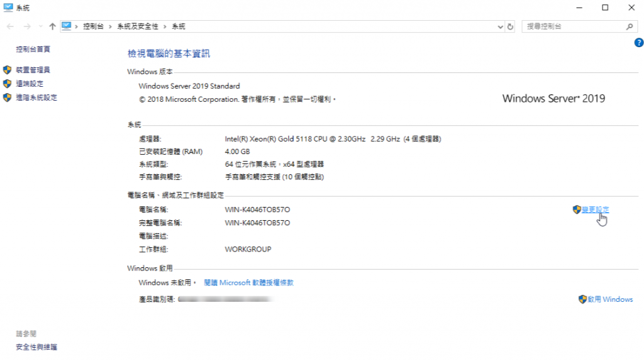This screenshot has width=644, height=361.
Task: Select the 4.00 GB RAM value
Action: pyautogui.click(x=237, y=152)
